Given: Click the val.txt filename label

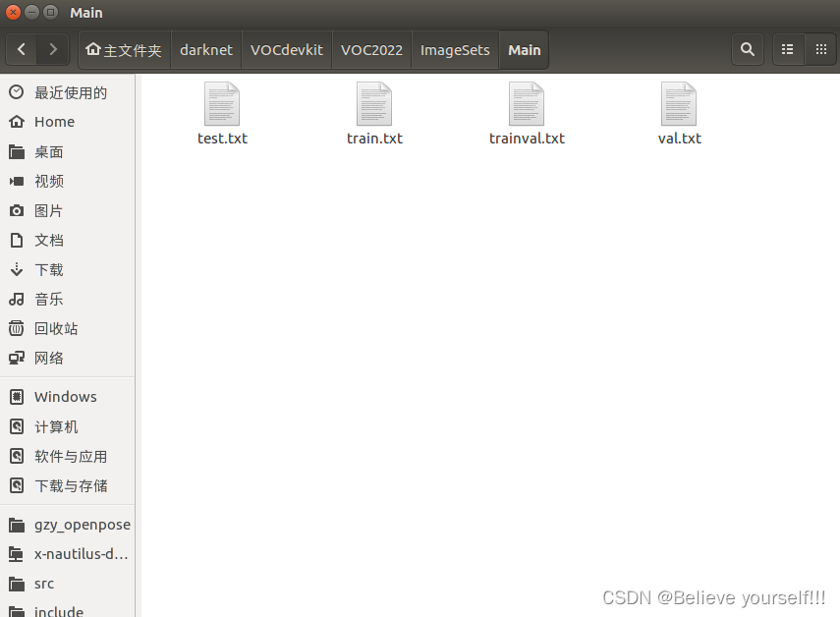Looking at the screenshot, I should (679, 139).
